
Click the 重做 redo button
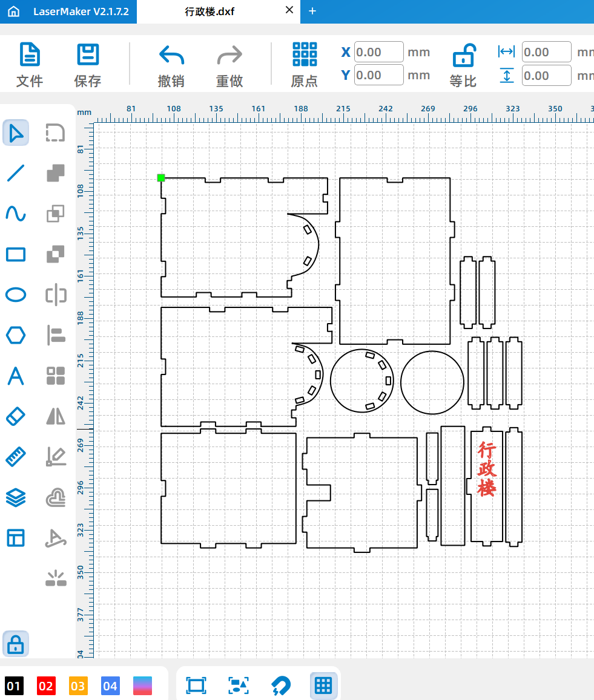[229, 65]
